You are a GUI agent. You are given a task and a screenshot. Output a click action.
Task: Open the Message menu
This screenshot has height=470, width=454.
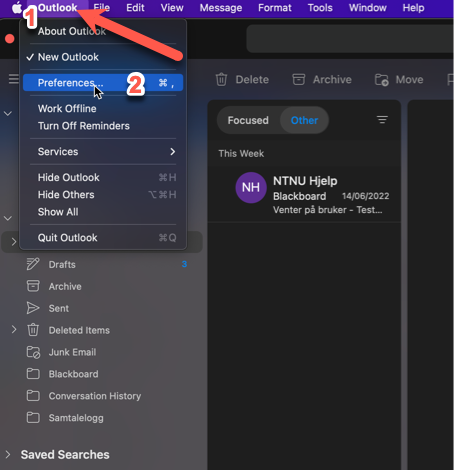point(221,7)
